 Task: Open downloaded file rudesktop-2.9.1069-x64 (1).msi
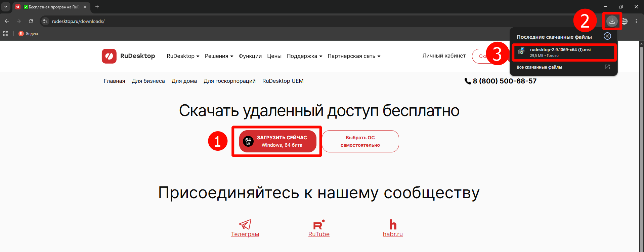tap(564, 52)
